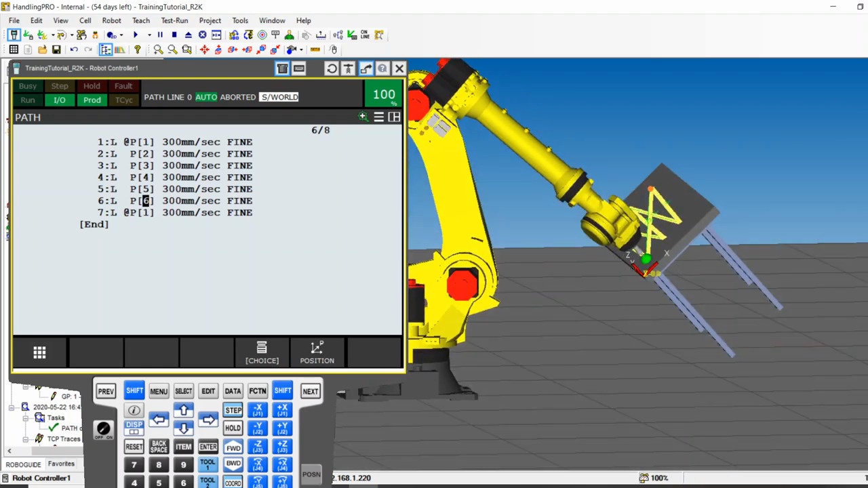
Task: Collapse the 2020-05-22 entry in the sidebar tree
Action: coord(10,407)
